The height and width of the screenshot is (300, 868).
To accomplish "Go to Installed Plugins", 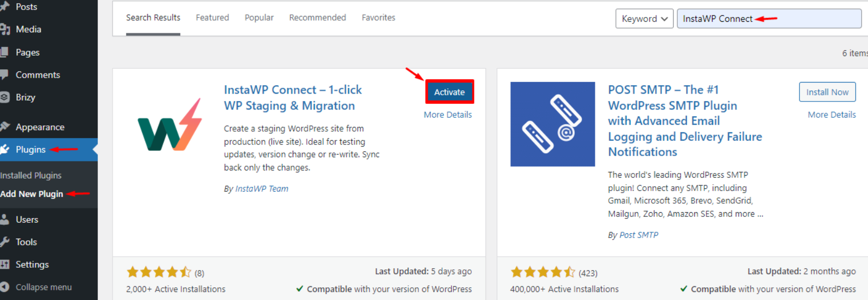I will (31, 175).
